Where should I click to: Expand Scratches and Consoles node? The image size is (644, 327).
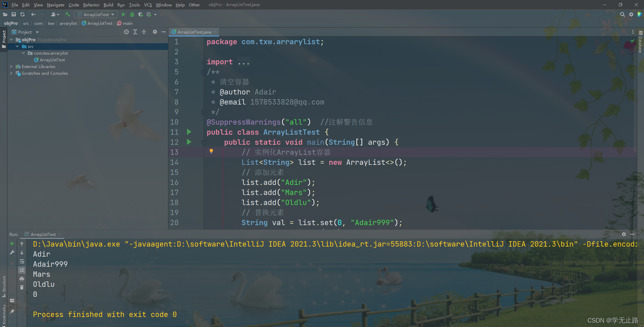pyautogui.click(x=11, y=73)
